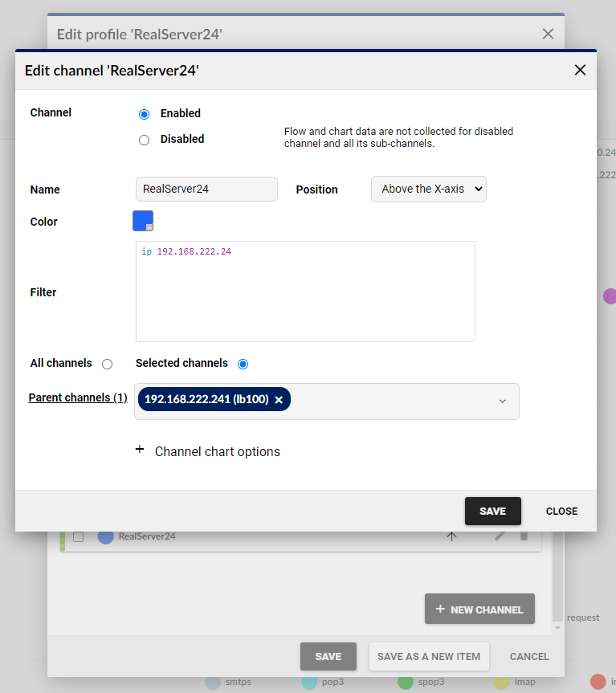Select the Selected channels radio option
Screen dimensions: 616x693
click(243, 364)
